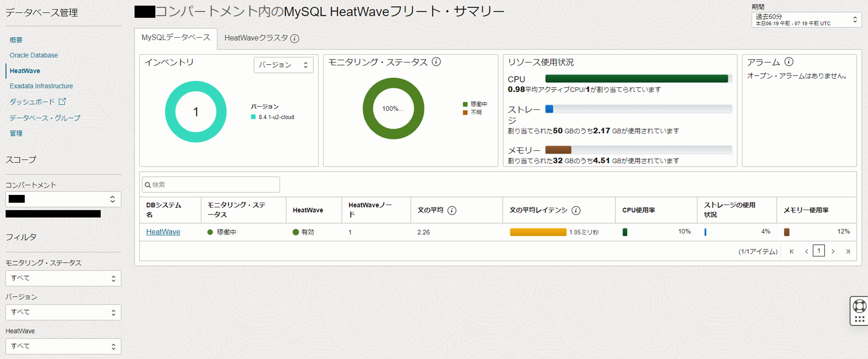The height and width of the screenshot is (359, 868).
Task: Click the 不明 legend square
Action: [x=465, y=112]
